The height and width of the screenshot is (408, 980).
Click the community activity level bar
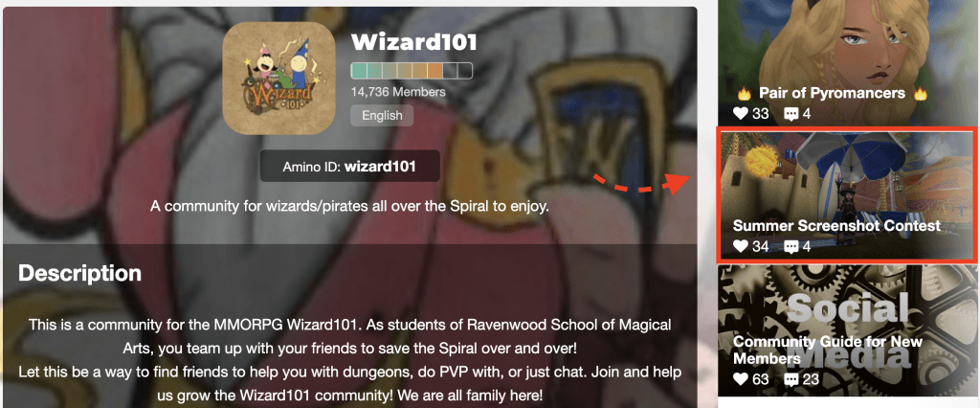(412, 71)
